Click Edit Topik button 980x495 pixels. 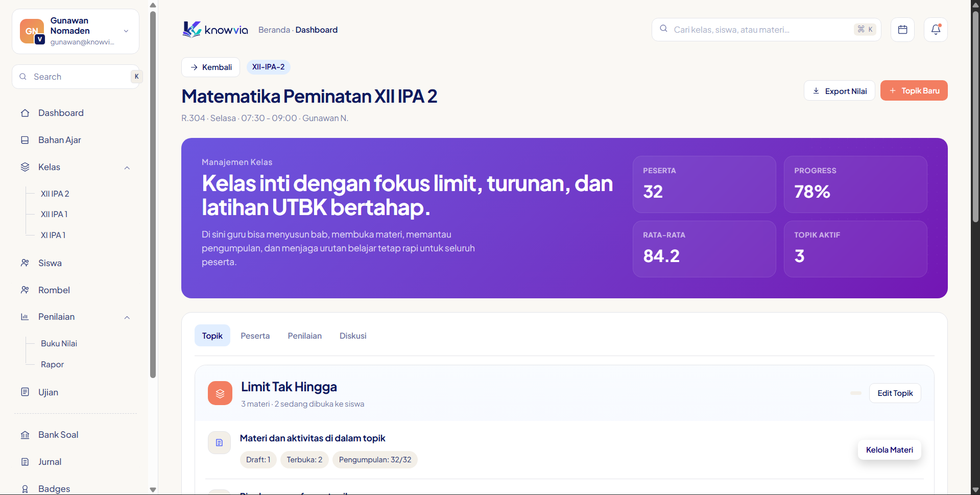(x=895, y=393)
